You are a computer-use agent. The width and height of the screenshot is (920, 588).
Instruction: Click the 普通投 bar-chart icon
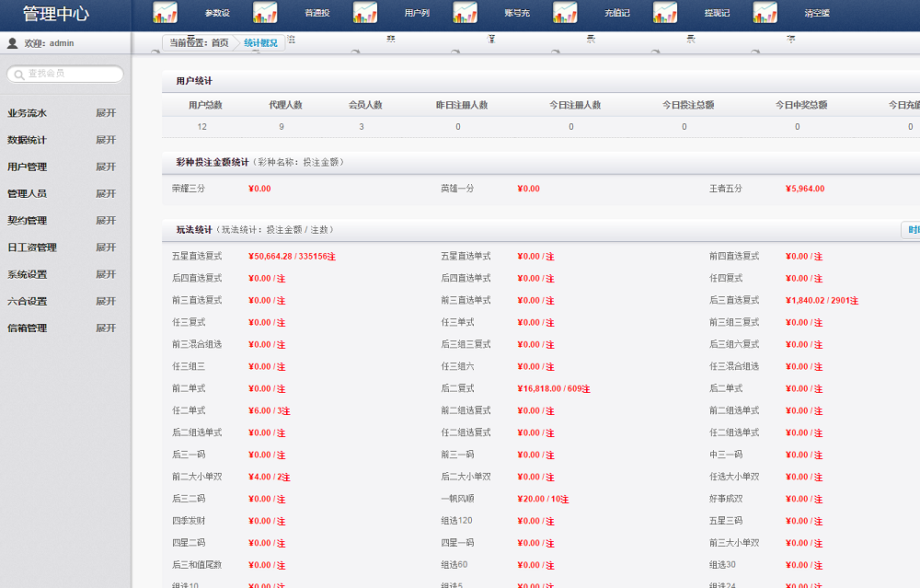click(x=265, y=14)
